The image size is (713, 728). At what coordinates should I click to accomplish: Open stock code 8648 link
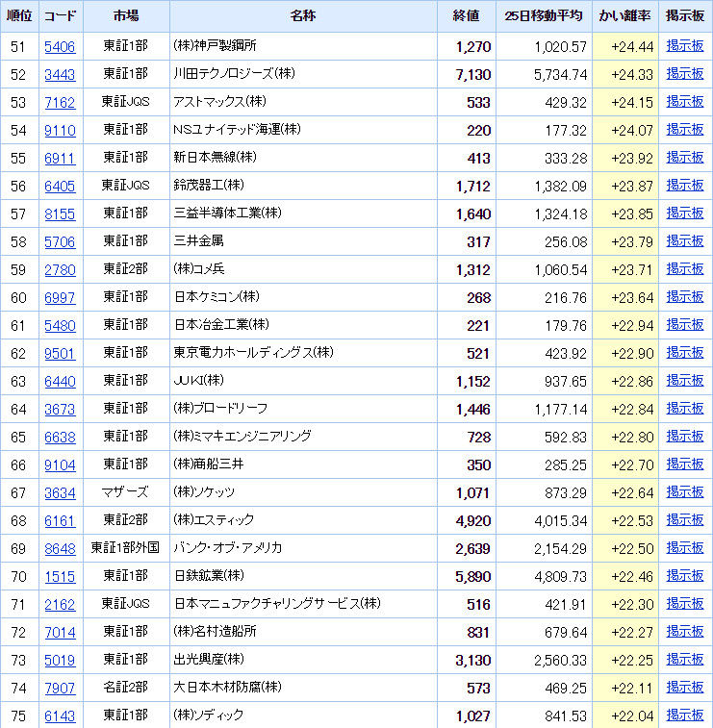click(60, 549)
